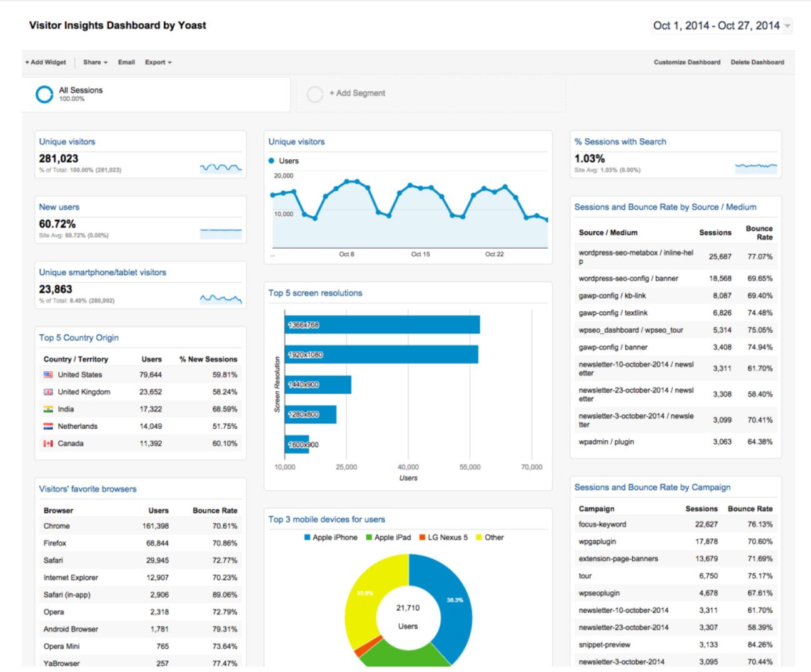
Task: Click the New users sparkline chart
Action: click(221, 233)
